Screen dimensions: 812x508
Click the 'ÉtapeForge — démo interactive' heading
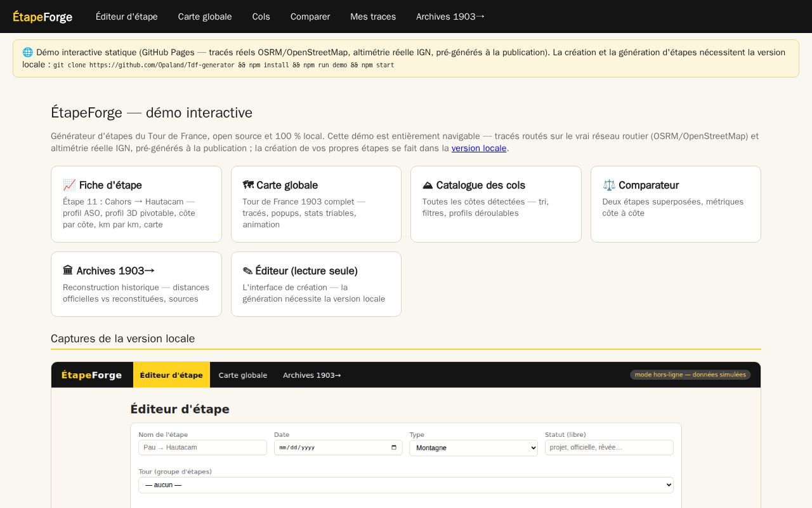pos(152,113)
